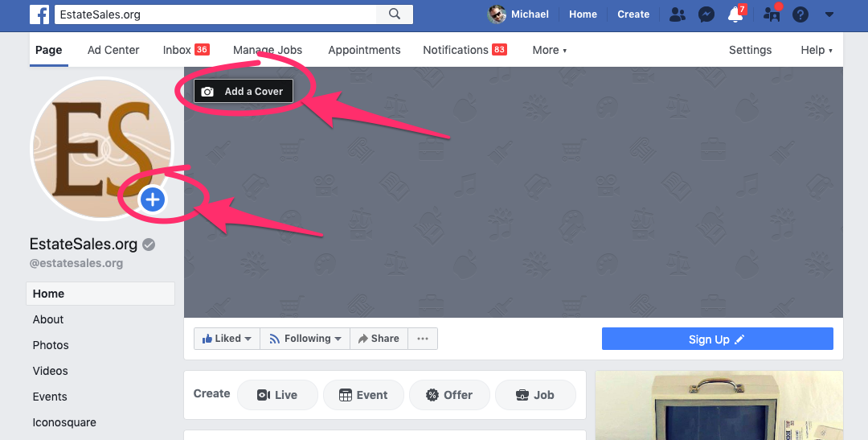Select the Page tab

(49, 50)
